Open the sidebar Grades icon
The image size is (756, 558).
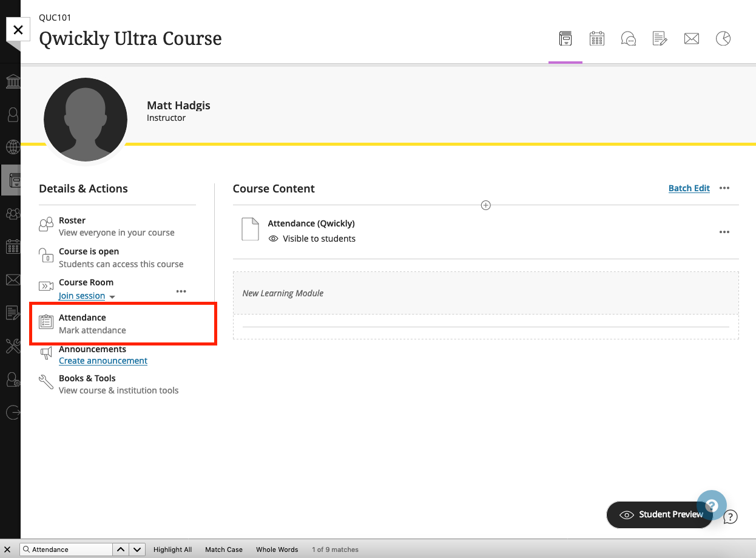pos(12,313)
